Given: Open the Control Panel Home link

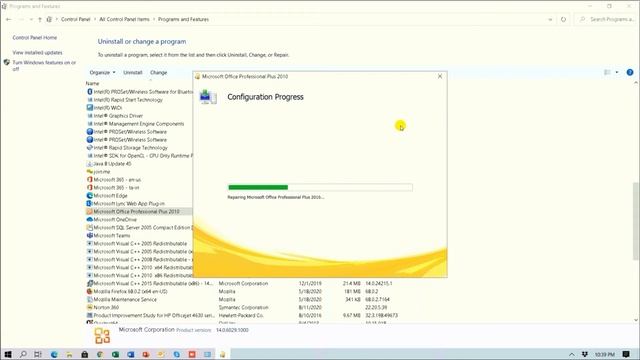Looking at the screenshot, I should [x=35, y=38].
